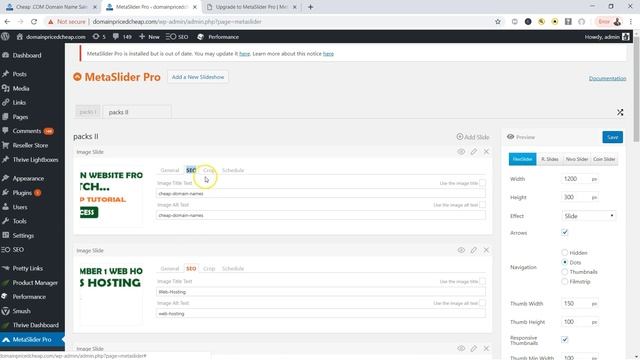
Task: Bookmark this page with star icon
Action: [x=498, y=22]
